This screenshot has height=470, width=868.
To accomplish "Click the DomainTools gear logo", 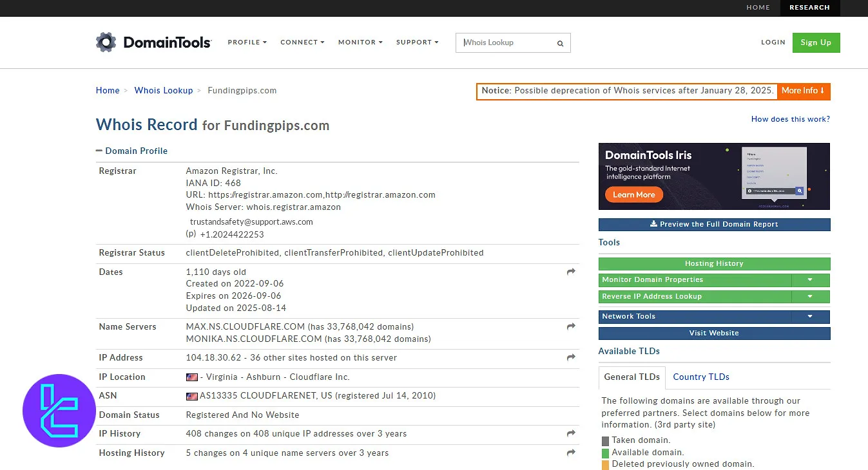I will tap(106, 42).
